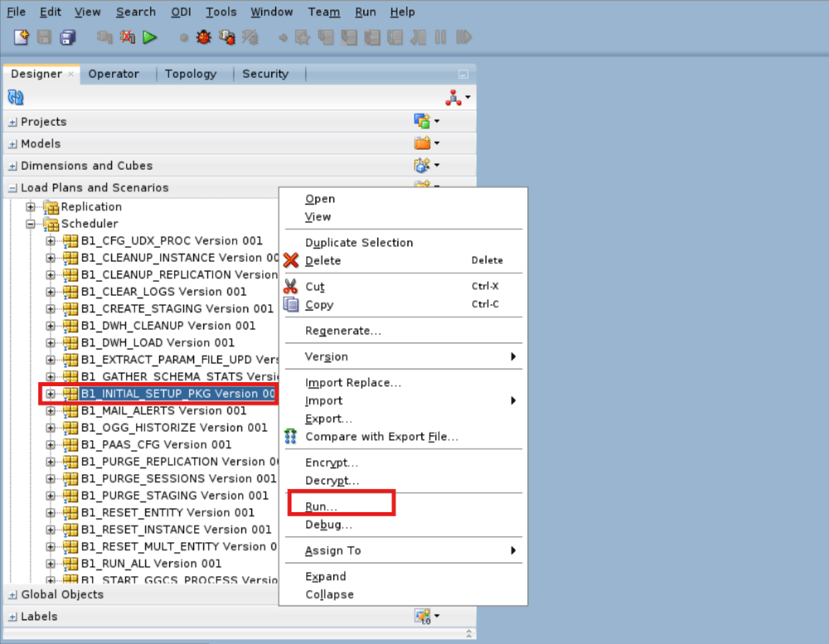Select the B1_RESET_ENTITY Version 001 row
The image size is (829, 644).
tap(168, 513)
